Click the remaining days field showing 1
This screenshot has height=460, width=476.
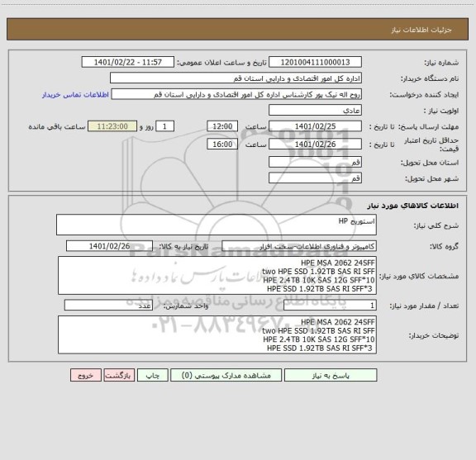(x=164, y=126)
